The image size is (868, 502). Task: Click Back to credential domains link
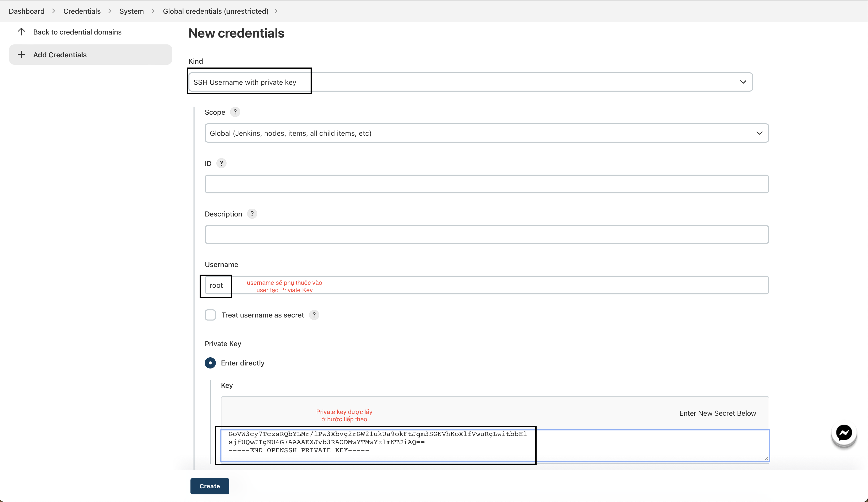coord(77,32)
